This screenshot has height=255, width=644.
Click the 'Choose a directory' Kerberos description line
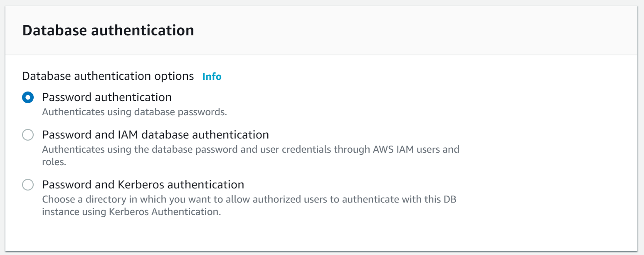[x=249, y=199]
